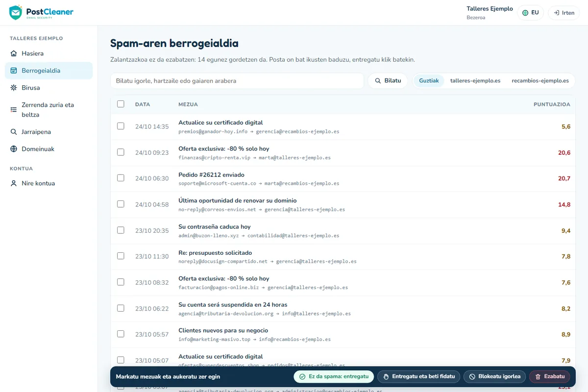Click the Birusa virus icon

click(x=14, y=88)
